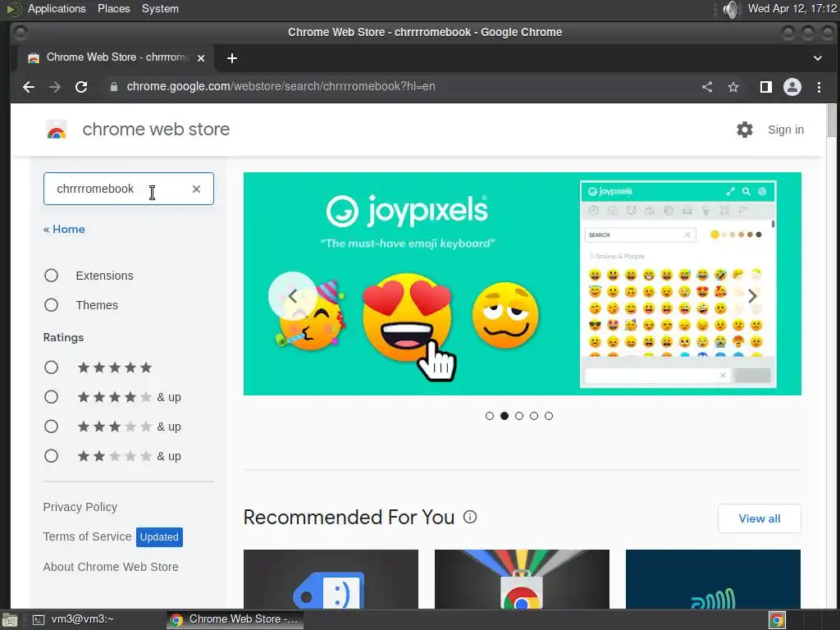Select the Themes radio button
Image resolution: width=840 pixels, height=630 pixels.
coord(52,305)
